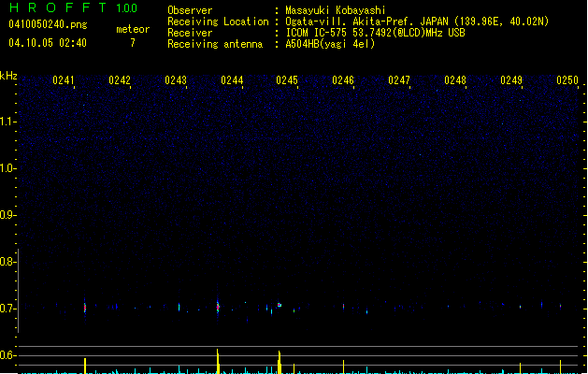Click observer name Masayuki Kobayashi
The width and height of the screenshot is (588, 374).
336,10
